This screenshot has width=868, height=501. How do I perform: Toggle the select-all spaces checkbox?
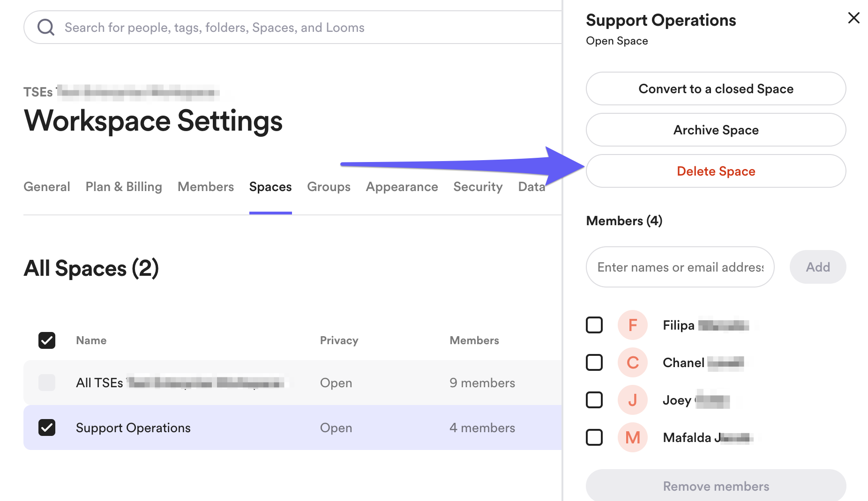pos(47,340)
